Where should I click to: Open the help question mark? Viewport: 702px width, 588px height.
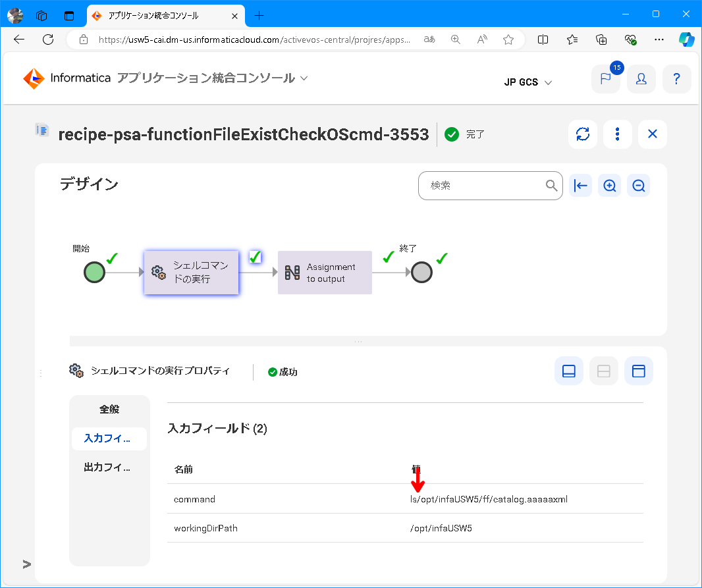click(676, 79)
